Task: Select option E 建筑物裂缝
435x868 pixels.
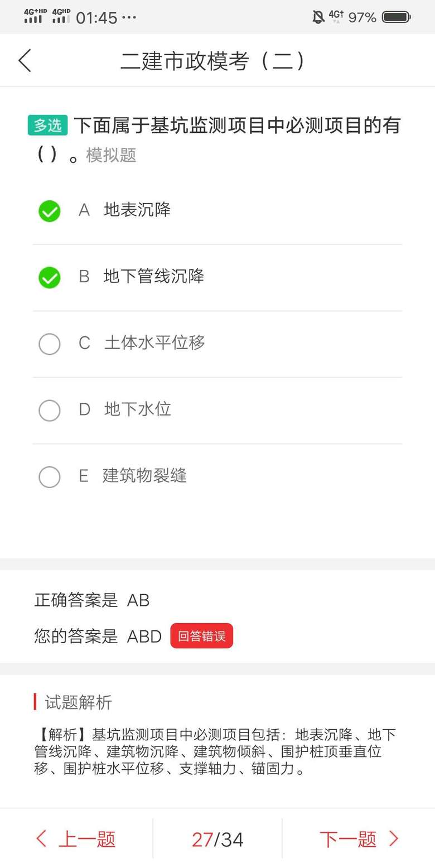Action: tap(50, 477)
